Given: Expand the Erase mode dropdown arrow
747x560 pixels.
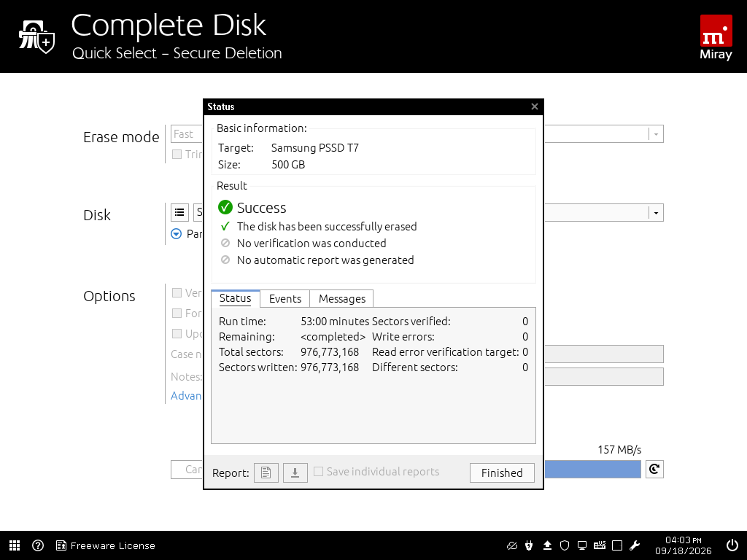Looking at the screenshot, I should coord(656,134).
